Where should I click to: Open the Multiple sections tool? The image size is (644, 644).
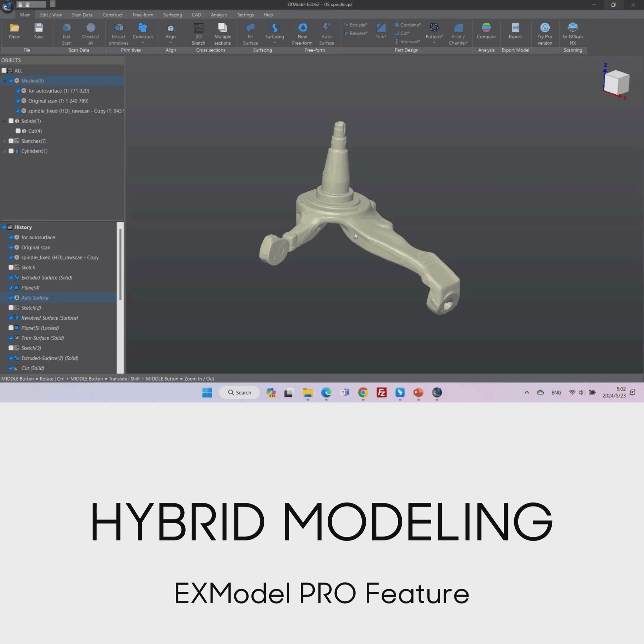[222, 28]
